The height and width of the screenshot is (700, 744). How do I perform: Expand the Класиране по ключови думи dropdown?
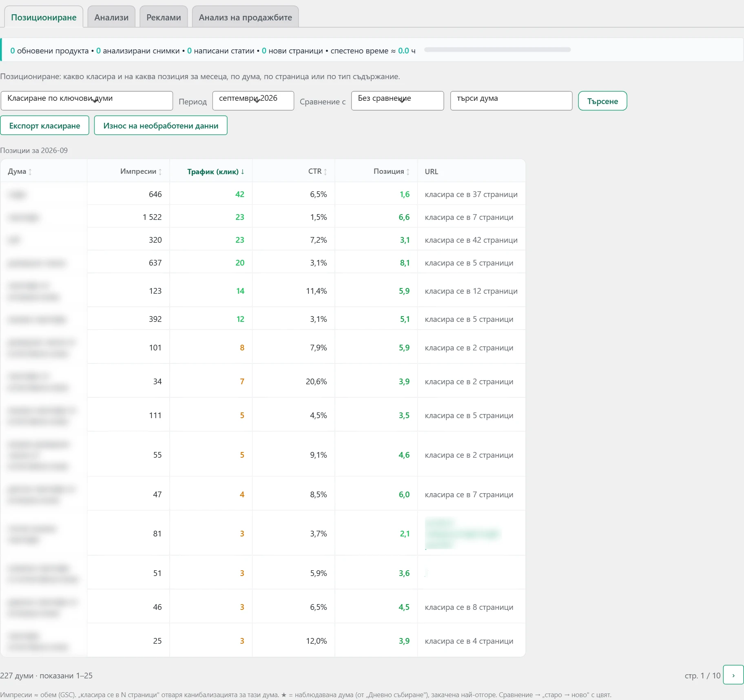click(x=87, y=100)
